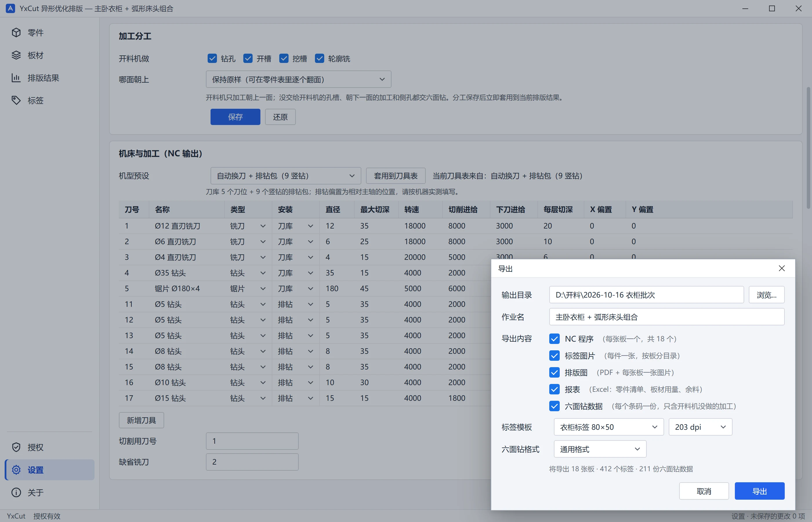Click the blue 导出 button
This screenshot has height=522, width=812.
point(760,491)
